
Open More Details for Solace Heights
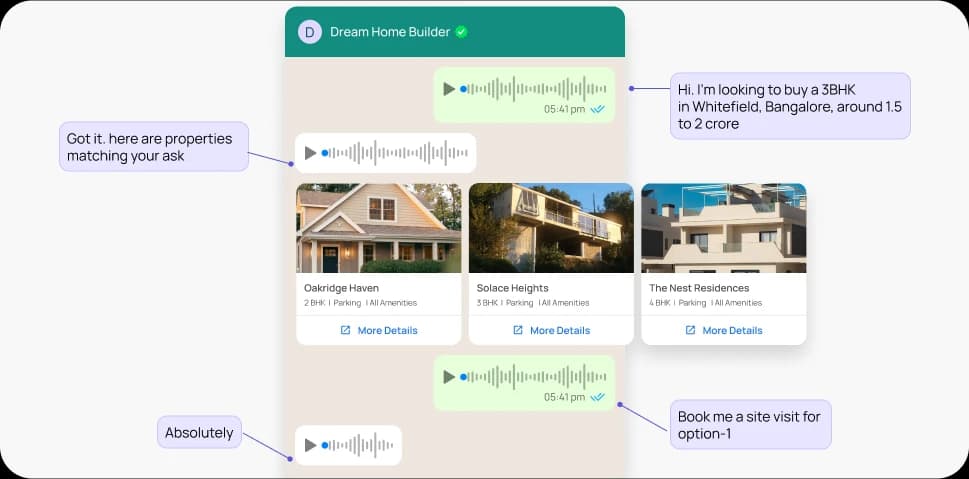pyautogui.click(x=559, y=331)
